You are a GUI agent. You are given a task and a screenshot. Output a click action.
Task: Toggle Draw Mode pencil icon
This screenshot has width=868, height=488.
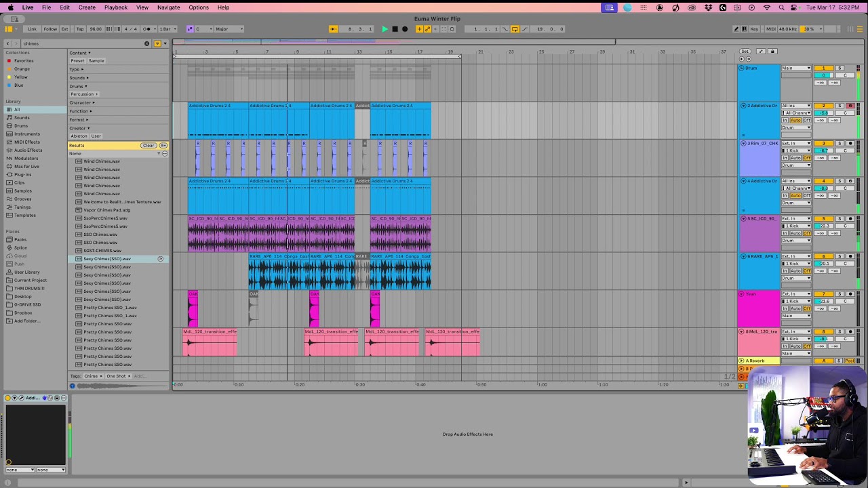(x=736, y=29)
